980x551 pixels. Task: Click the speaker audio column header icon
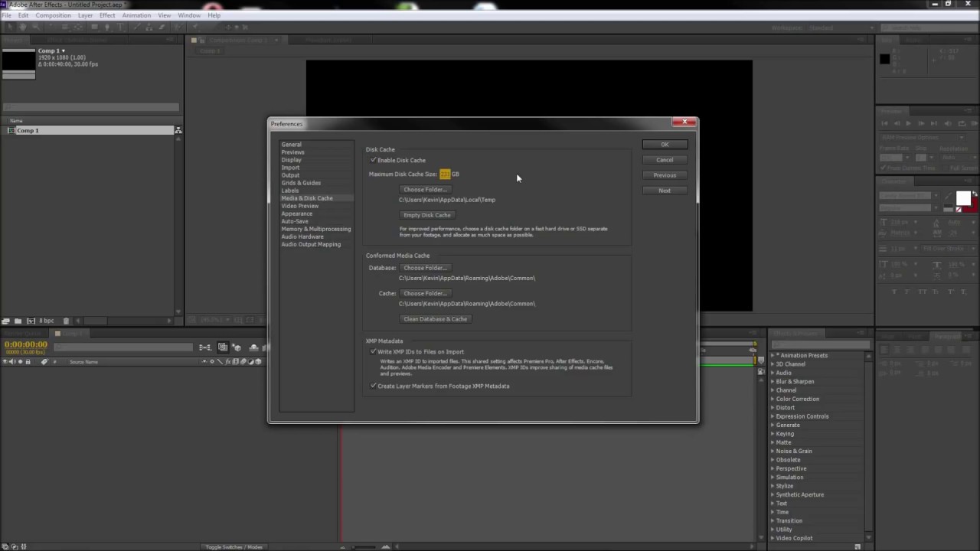click(11, 362)
